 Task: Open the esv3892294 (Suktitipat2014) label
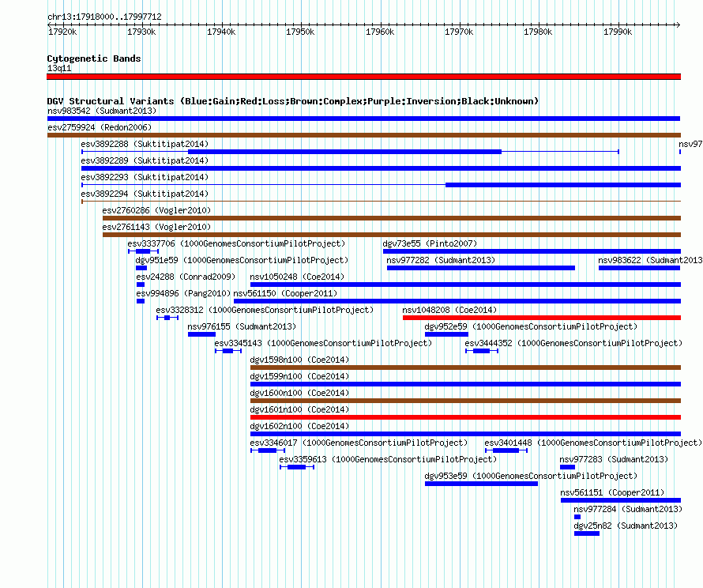[x=145, y=194]
